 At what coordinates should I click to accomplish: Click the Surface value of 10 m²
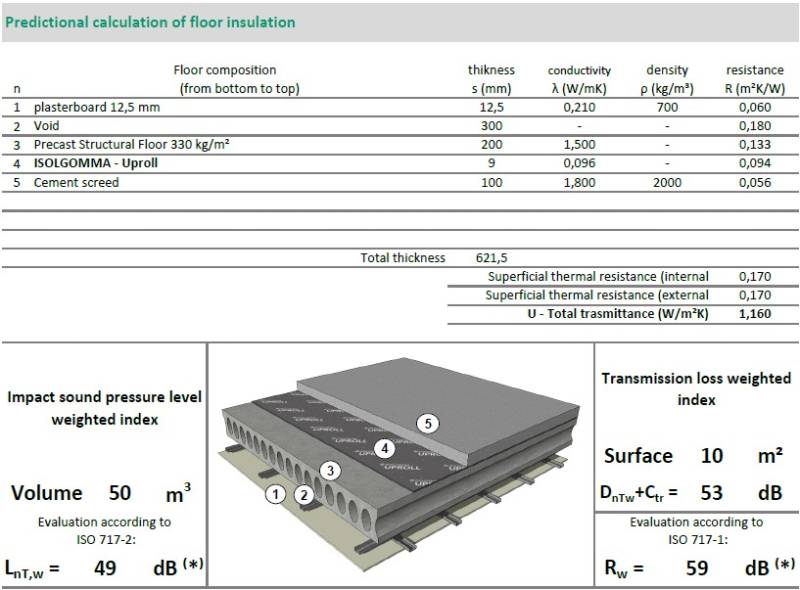pyautogui.click(x=712, y=456)
